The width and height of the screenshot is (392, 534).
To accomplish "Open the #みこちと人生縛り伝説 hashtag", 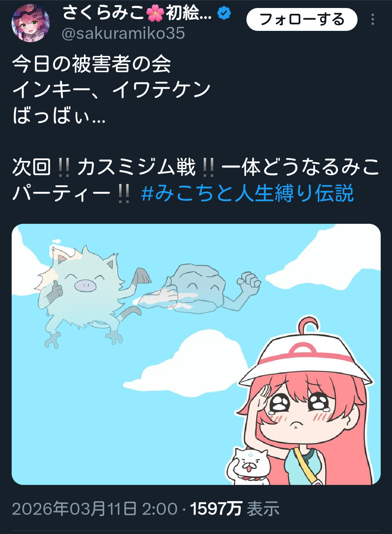I will point(247,193).
